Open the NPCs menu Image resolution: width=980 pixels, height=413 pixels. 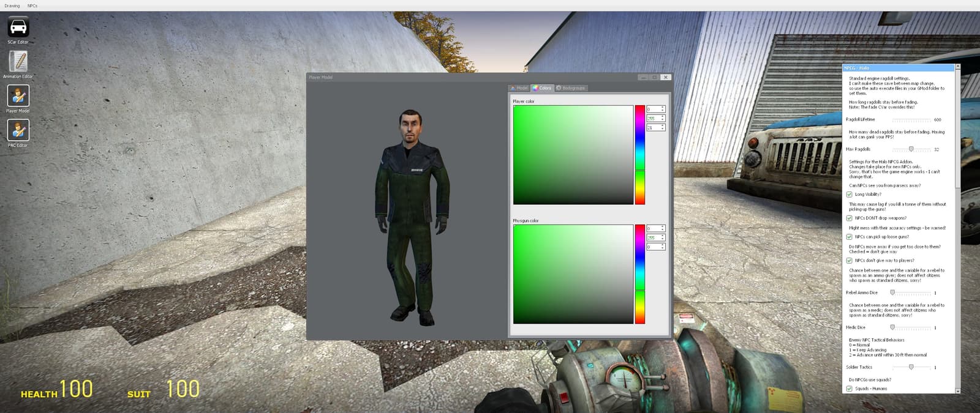(x=32, y=6)
